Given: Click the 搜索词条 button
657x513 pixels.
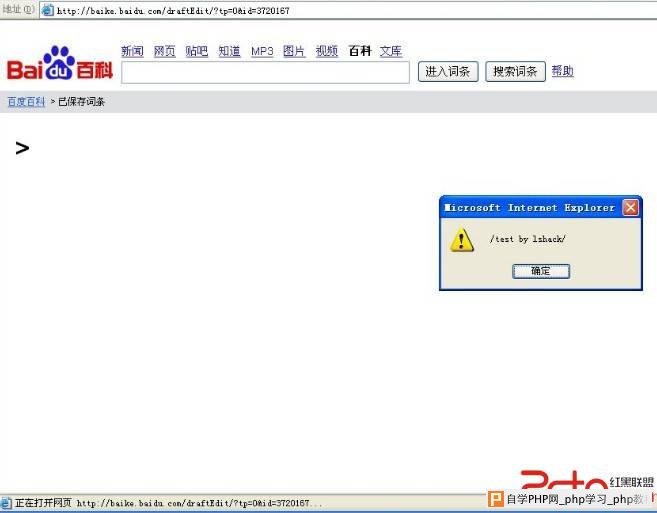Looking at the screenshot, I should tap(515, 71).
